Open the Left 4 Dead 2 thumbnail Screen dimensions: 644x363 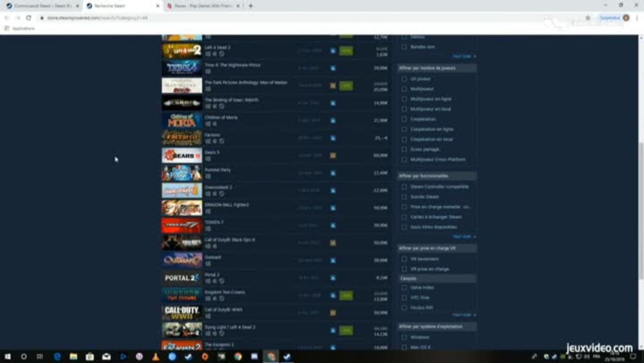(x=182, y=50)
